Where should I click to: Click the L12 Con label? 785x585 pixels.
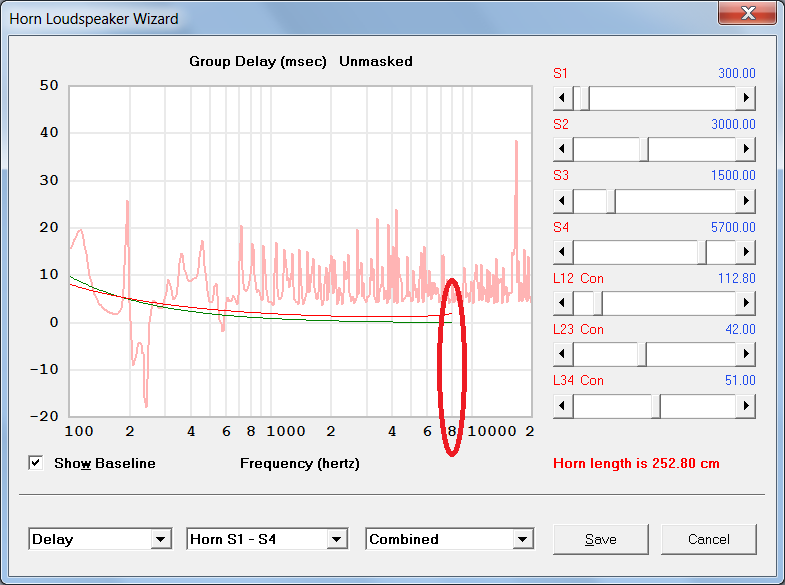(578, 278)
